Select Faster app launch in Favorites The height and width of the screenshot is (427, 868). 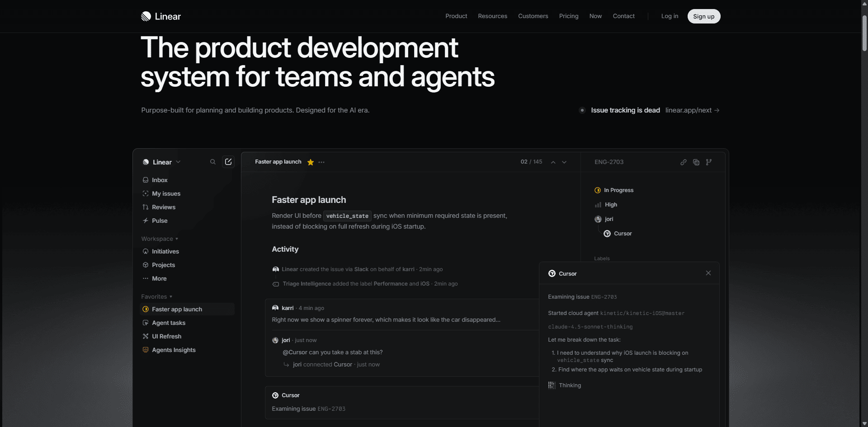pyautogui.click(x=187, y=309)
